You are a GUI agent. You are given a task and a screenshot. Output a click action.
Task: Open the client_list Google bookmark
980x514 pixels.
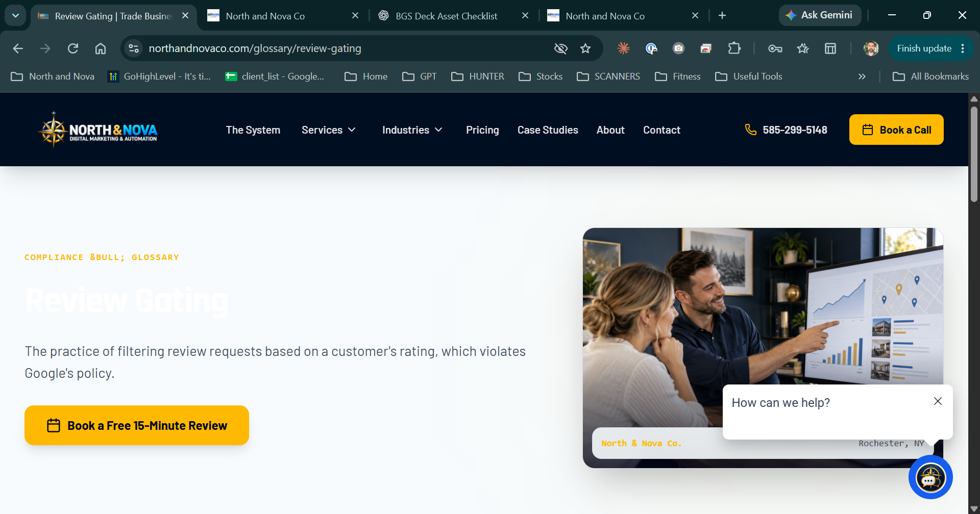pyautogui.click(x=275, y=76)
